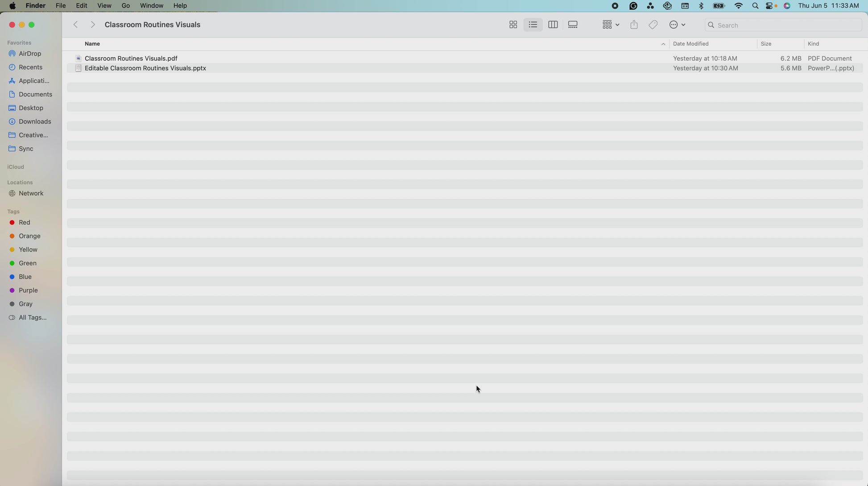
Task: Select list view button
Action: [533, 25]
